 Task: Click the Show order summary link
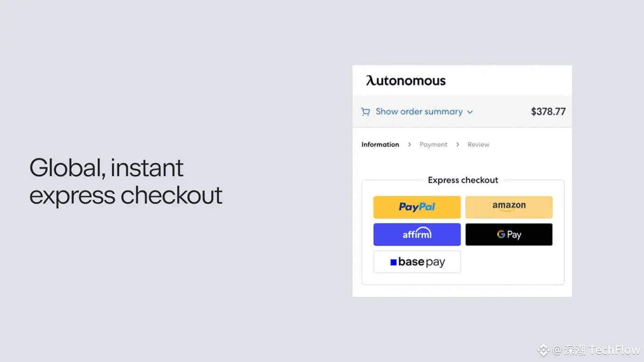click(418, 111)
